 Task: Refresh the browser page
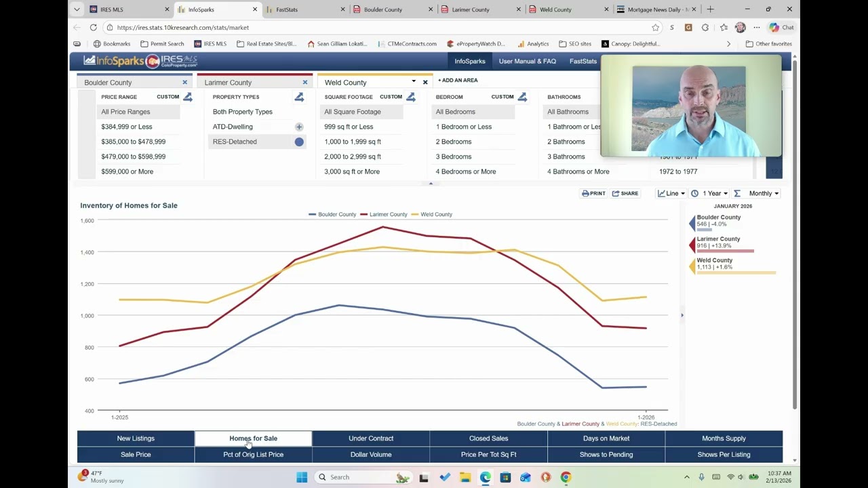click(x=93, y=28)
